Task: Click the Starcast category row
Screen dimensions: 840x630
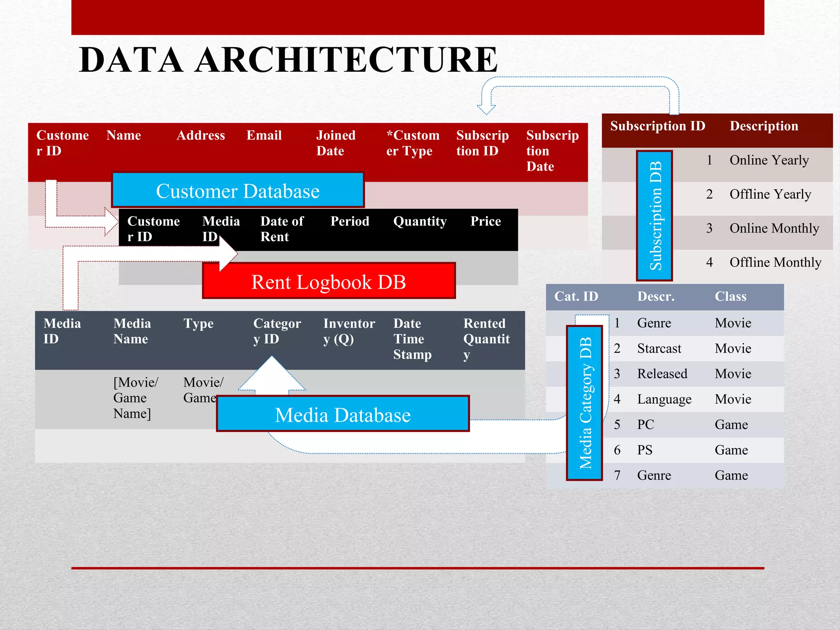Action: point(659,349)
